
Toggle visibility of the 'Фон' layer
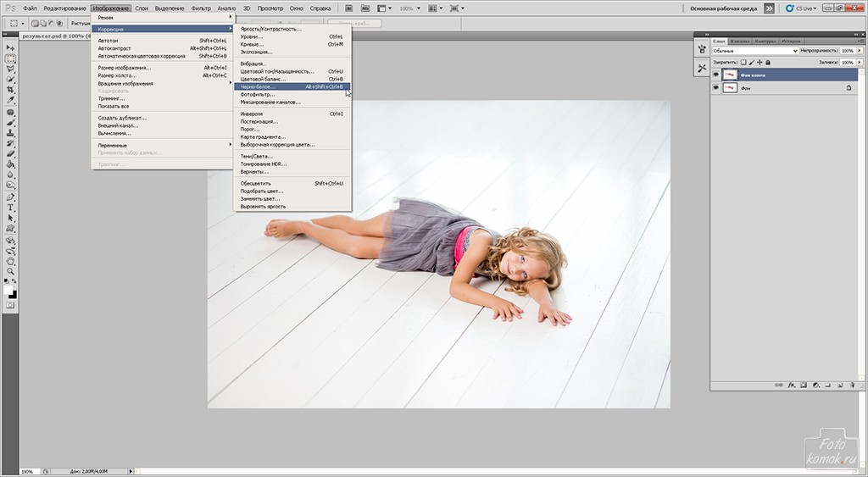pos(716,87)
